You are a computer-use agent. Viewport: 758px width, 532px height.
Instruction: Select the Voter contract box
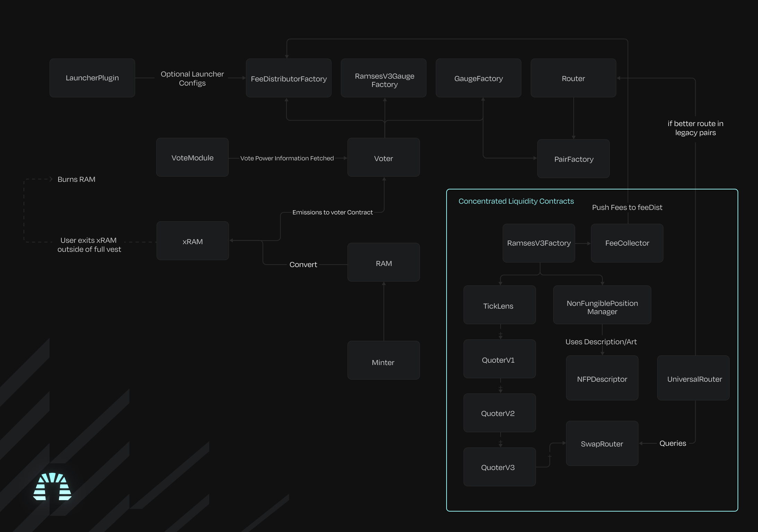384,158
